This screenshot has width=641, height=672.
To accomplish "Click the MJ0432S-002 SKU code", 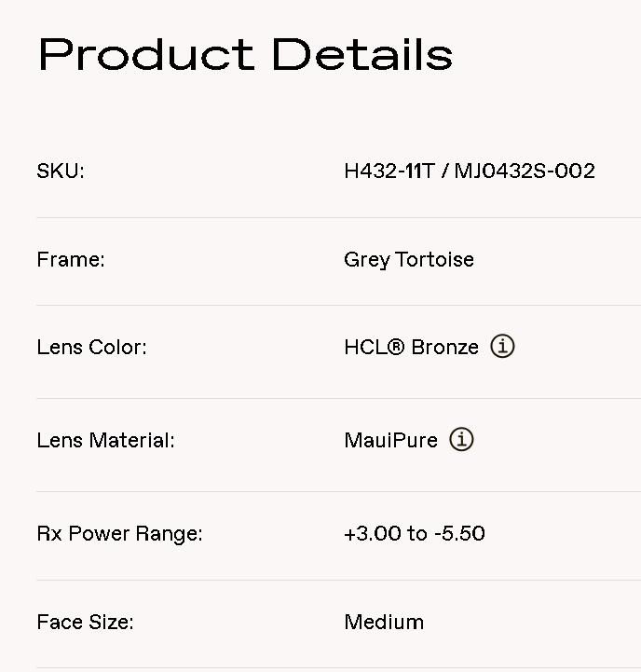I will [x=525, y=171].
